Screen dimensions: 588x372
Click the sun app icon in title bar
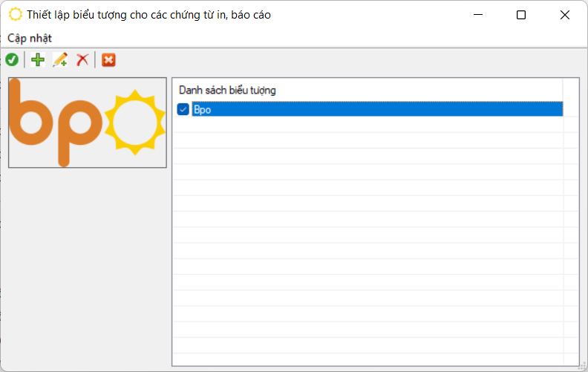click(15, 15)
